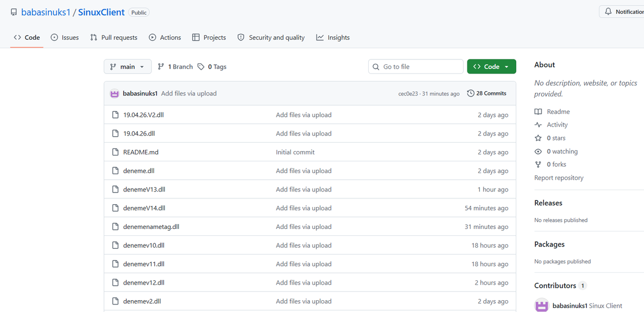Click the file icon beside README.md

[115, 152]
